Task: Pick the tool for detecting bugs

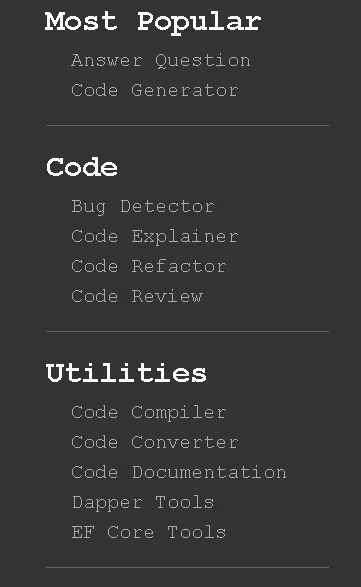Action: pos(143,207)
